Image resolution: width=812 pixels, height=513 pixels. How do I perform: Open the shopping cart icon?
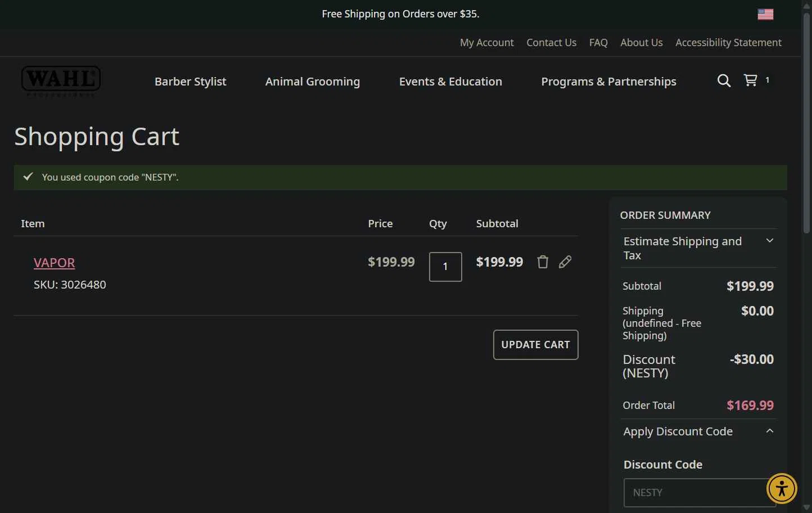pyautogui.click(x=751, y=80)
